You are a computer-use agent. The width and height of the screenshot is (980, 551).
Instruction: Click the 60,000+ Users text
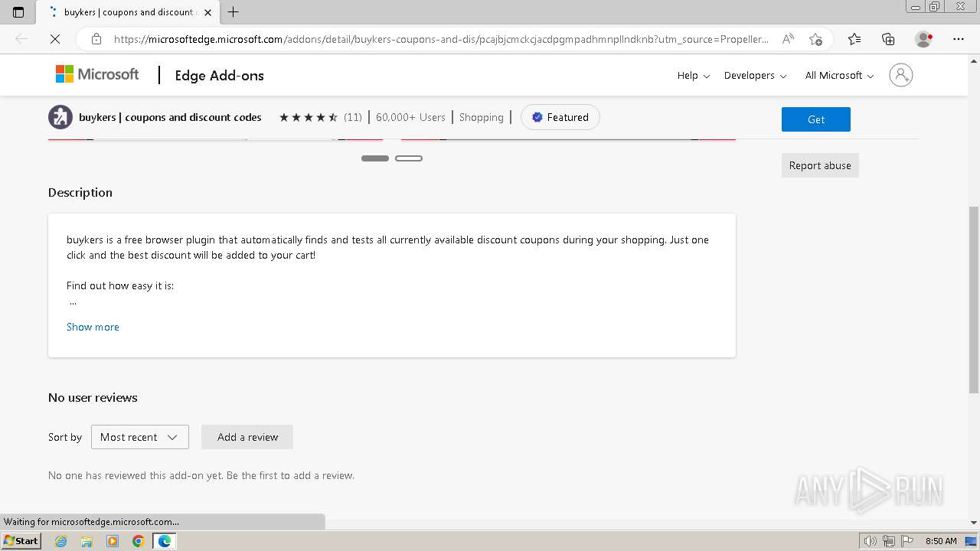[x=410, y=117]
